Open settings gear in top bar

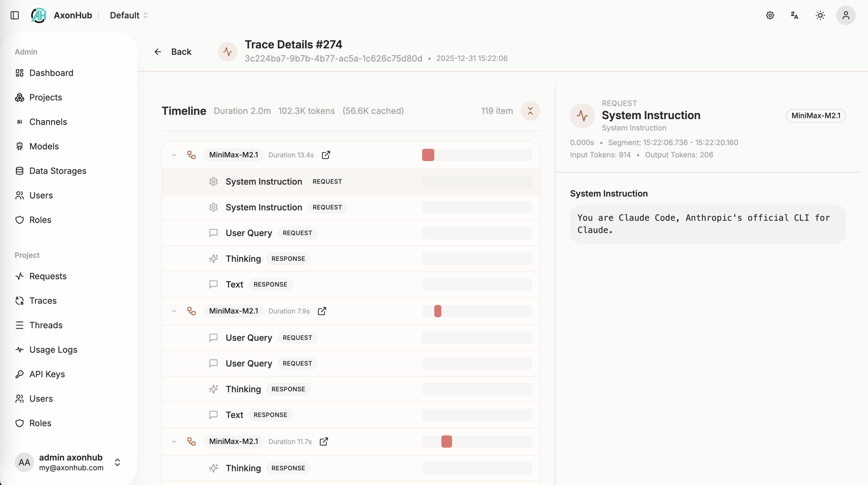click(x=770, y=15)
